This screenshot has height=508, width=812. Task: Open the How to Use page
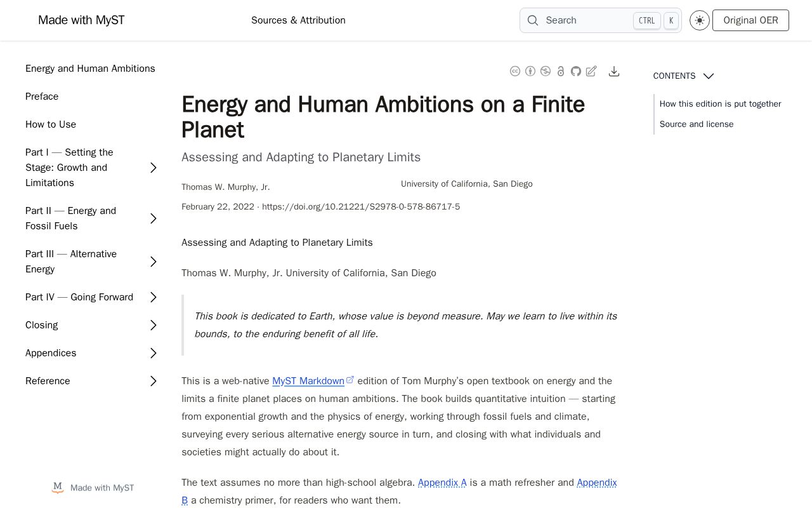coord(51,124)
